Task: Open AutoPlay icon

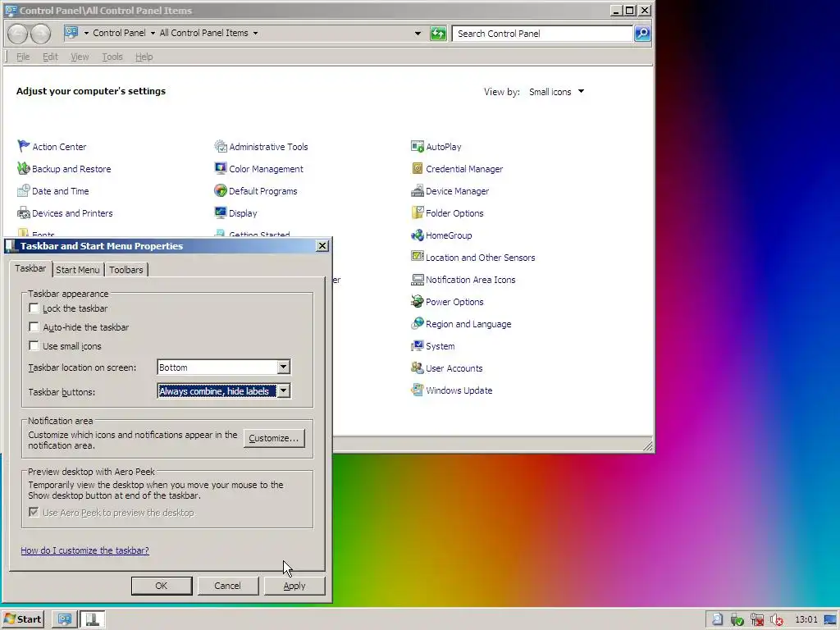Action: (x=418, y=146)
